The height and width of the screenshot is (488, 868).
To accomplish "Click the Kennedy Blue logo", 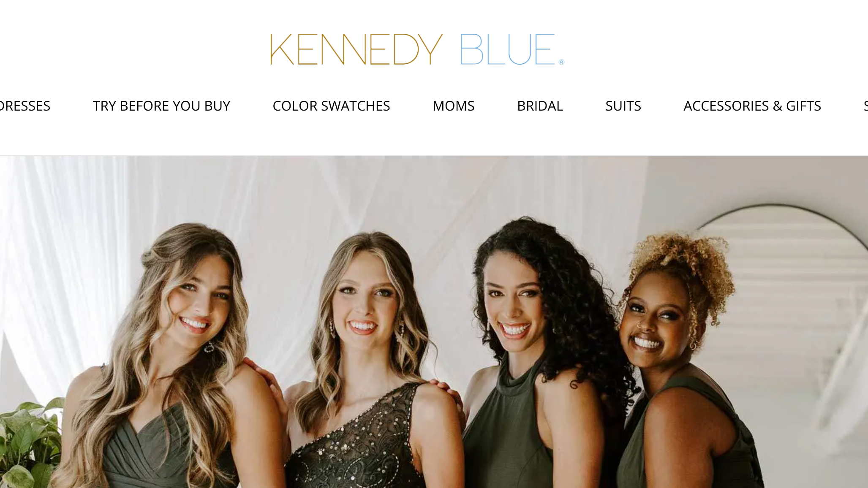I will pos(417,49).
